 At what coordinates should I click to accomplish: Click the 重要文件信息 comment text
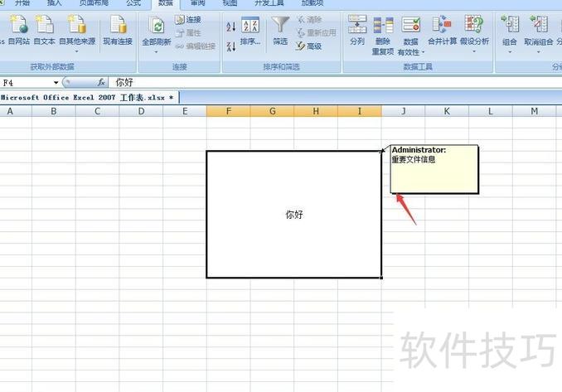click(414, 159)
